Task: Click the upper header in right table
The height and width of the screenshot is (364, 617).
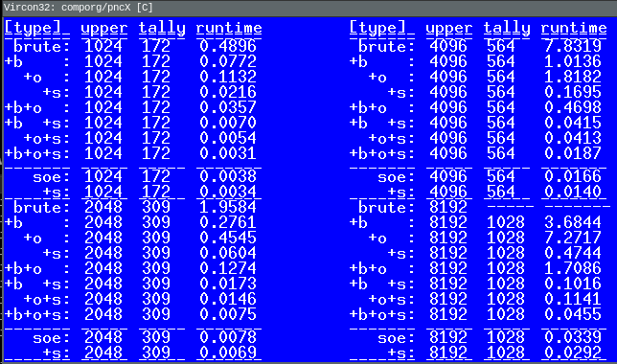Action: click(449, 29)
